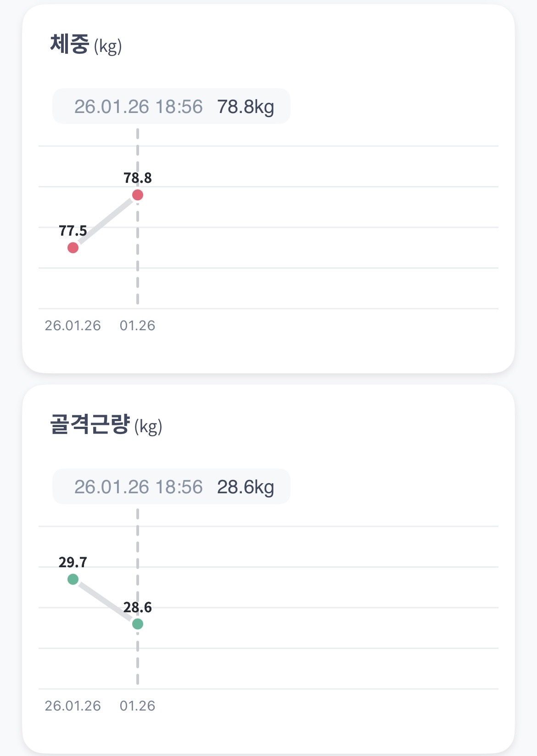
Task: Tap the green 28.6 muscle data point
Action: coord(138,624)
